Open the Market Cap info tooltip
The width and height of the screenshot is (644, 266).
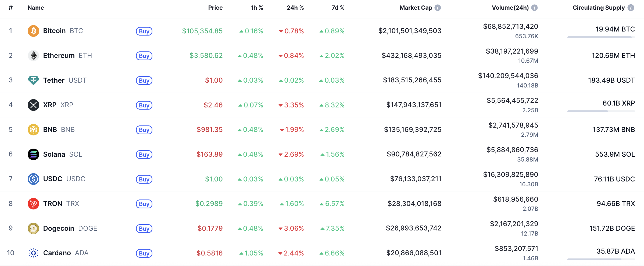tap(438, 8)
